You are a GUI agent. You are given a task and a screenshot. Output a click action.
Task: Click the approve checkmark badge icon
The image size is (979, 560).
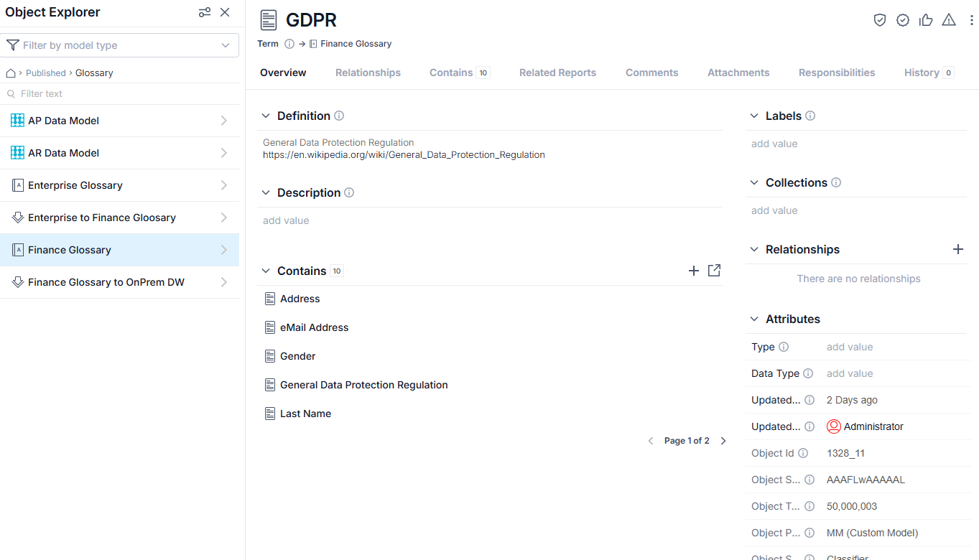point(903,20)
